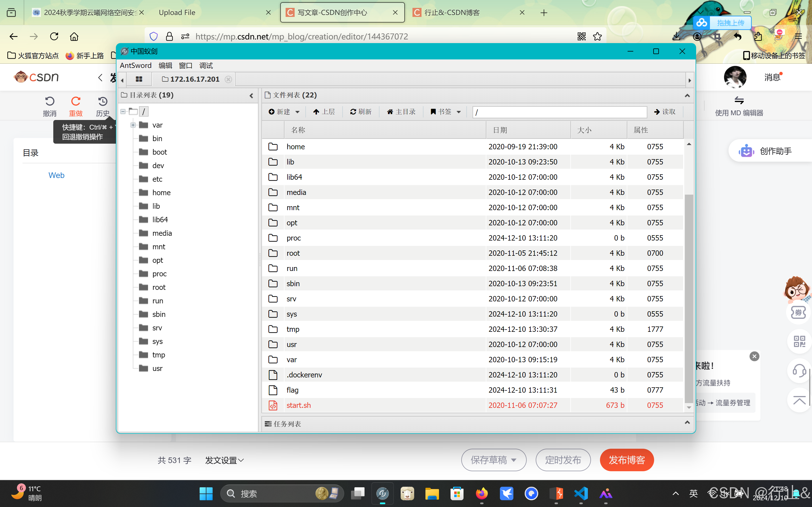Open the 调试 menu
The height and width of the screenshot is (507, 812).
pos(206,65)
